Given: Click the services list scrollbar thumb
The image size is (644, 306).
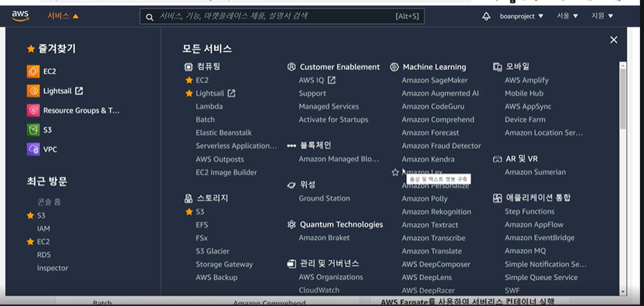Looking at the screenshot, I should pos(622,98).
